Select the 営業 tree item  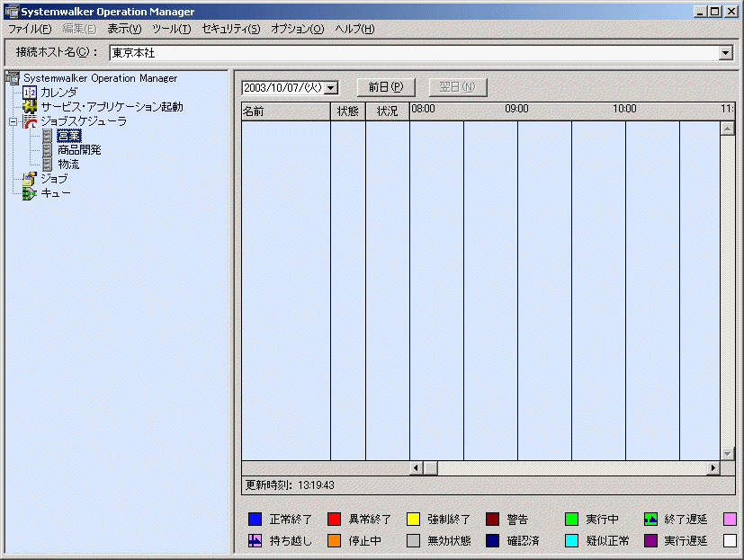pyautogui.click(x=69, y=136)
